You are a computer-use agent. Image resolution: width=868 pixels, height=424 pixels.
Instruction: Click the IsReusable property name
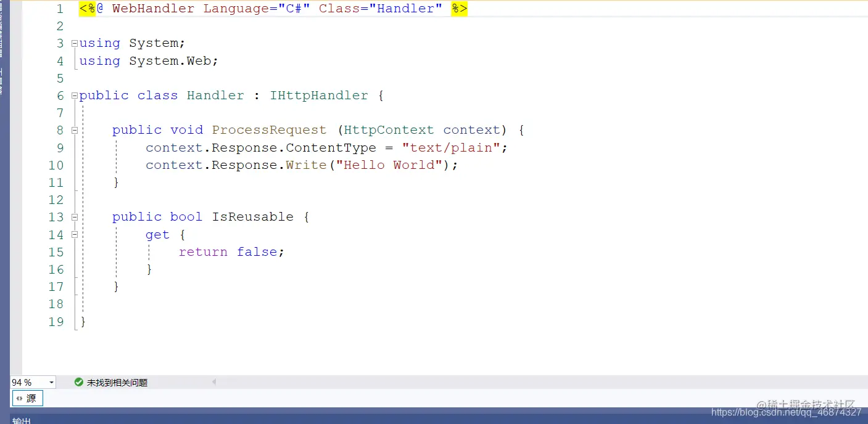tap(253, 217)
